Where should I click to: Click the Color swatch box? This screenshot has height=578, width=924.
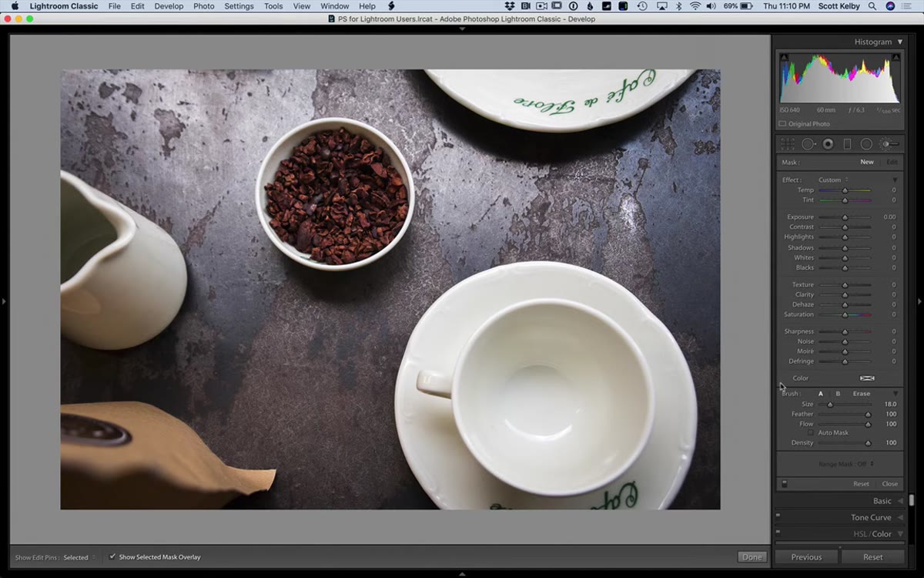tap(867, 378)
